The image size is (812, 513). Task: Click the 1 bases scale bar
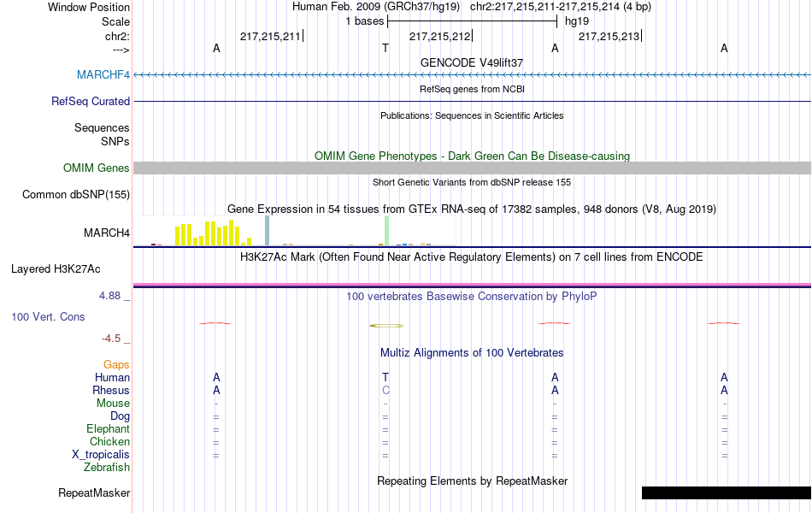(x=472, y=21)
